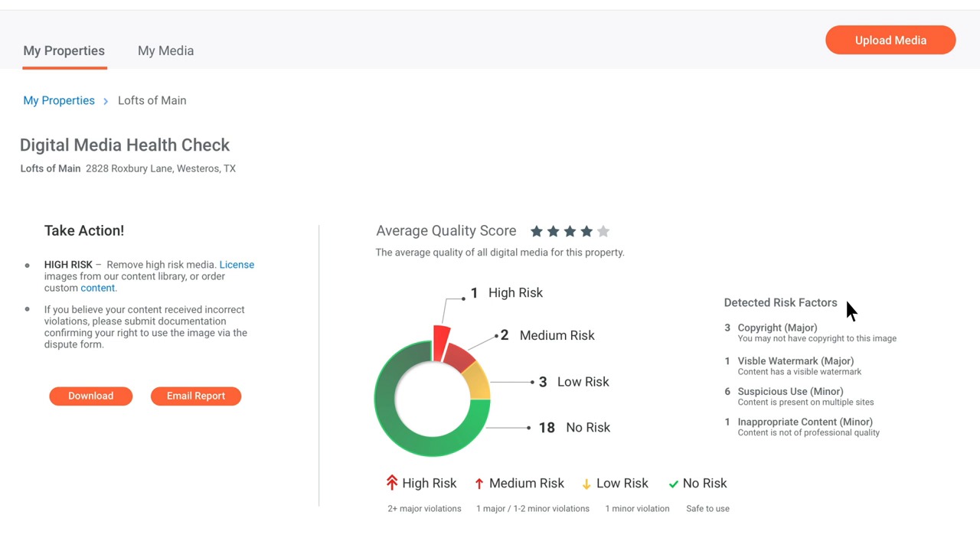Expand the Copyright (Major) risk factor entry

click(x=777, y=328)
